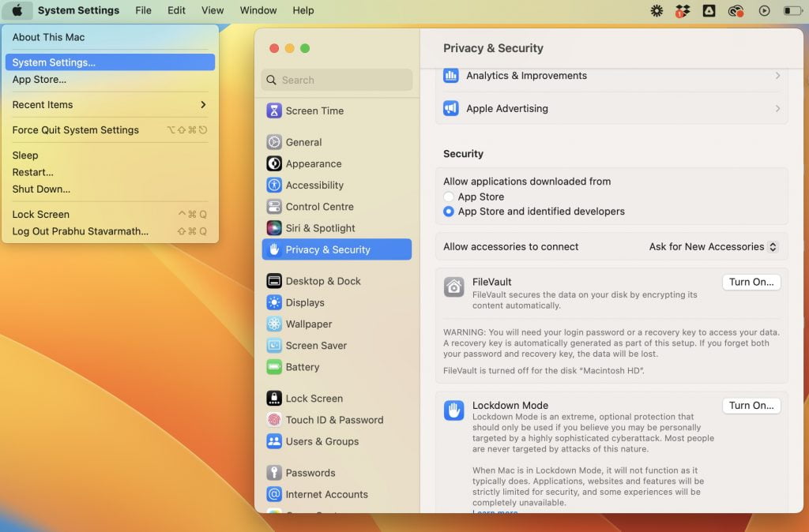809x532 pixels.
Task: Click the FileVault turned off status text
Action: click(544, 371)
